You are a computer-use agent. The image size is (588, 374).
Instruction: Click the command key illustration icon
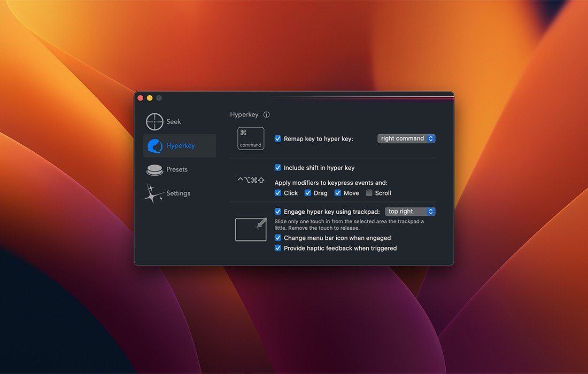tap(251, 138)
